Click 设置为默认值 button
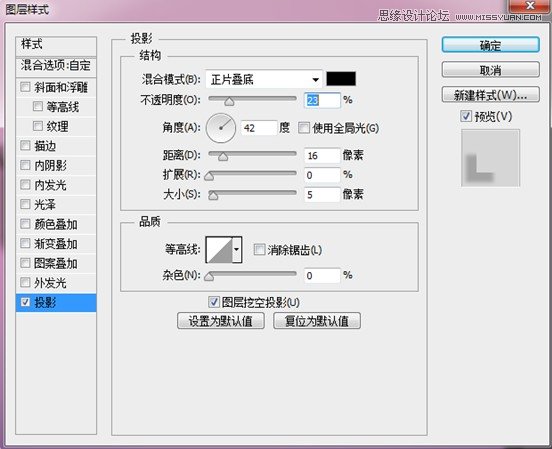Screen dimensions: 552x449 click(221, 321)
